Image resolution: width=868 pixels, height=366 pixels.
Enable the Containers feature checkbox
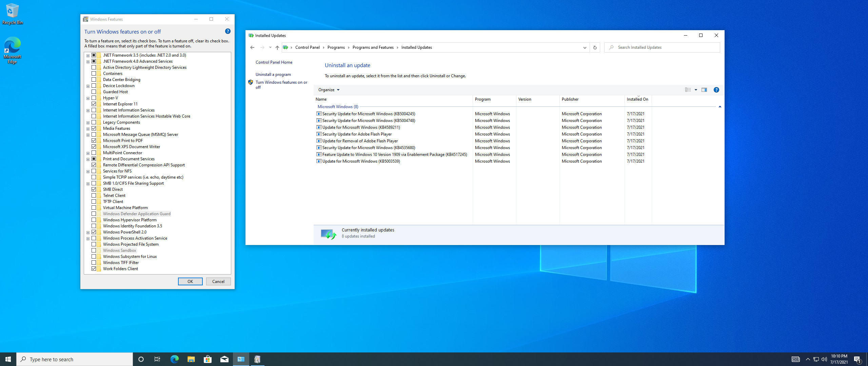94,74
